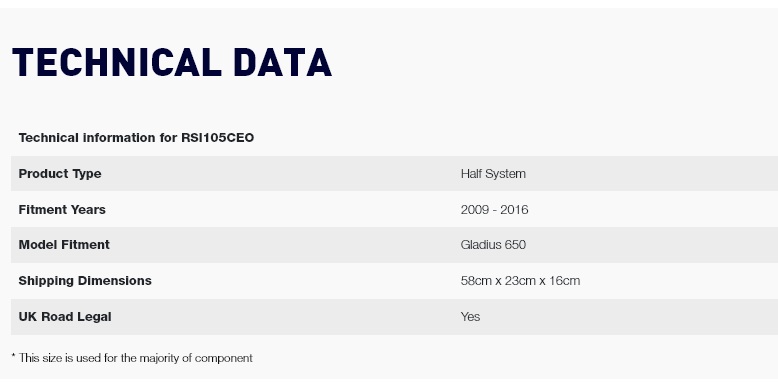Click the Half System value
The image size is (778, 388).
tap(493, 174)
